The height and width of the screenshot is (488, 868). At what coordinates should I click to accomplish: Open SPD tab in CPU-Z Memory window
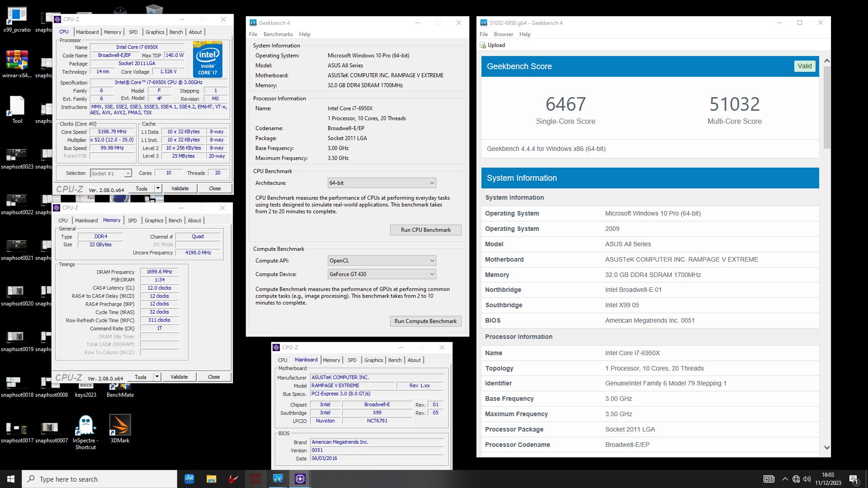pos(132,221)
